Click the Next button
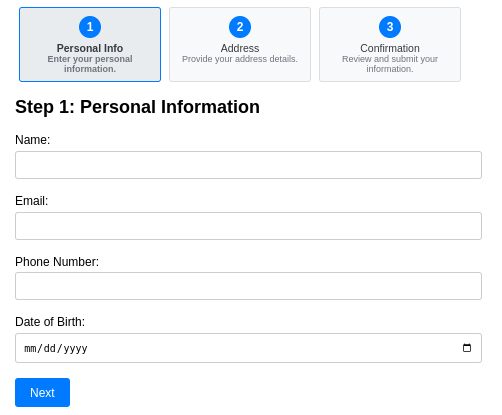502x415 pixels. [42, 392]
